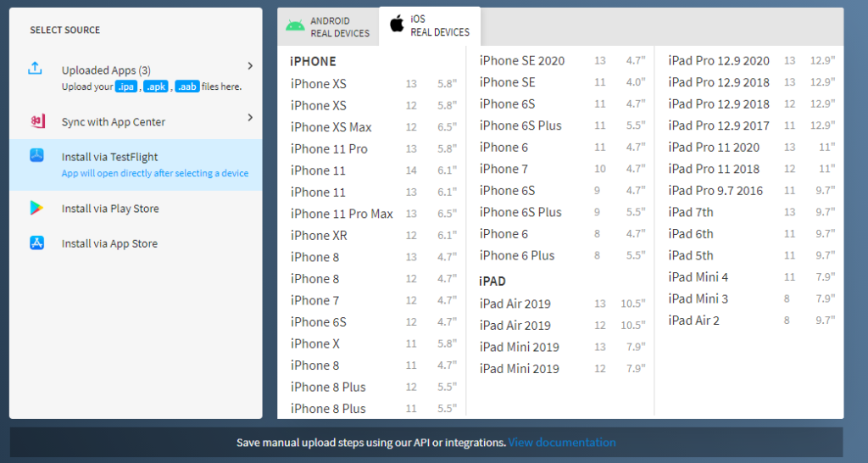Image resolution: width=868 pixels, height=463 pixels.
Task: Choose iPhone SE 2020 device
Action: [x=521, y=60]
